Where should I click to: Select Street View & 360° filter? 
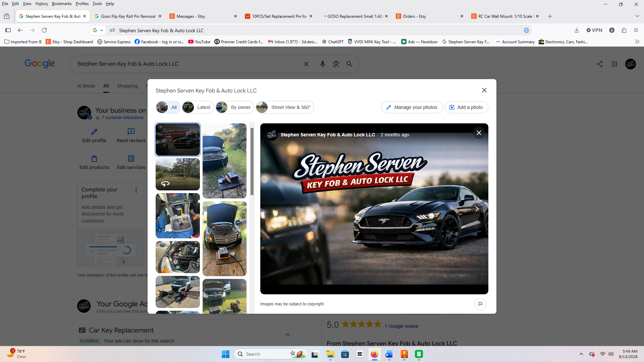coord(285,107)
